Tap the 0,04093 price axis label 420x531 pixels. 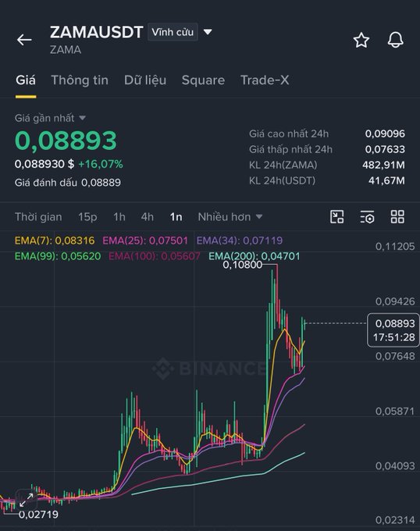(x=395, y=466)
